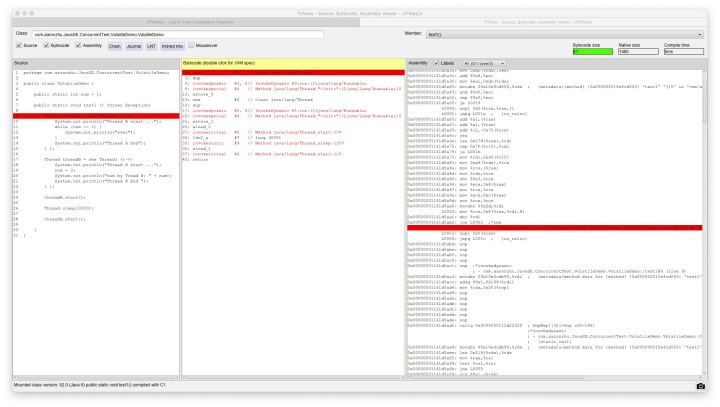Select bytecode line "25: astore_1"

(293, 121)
